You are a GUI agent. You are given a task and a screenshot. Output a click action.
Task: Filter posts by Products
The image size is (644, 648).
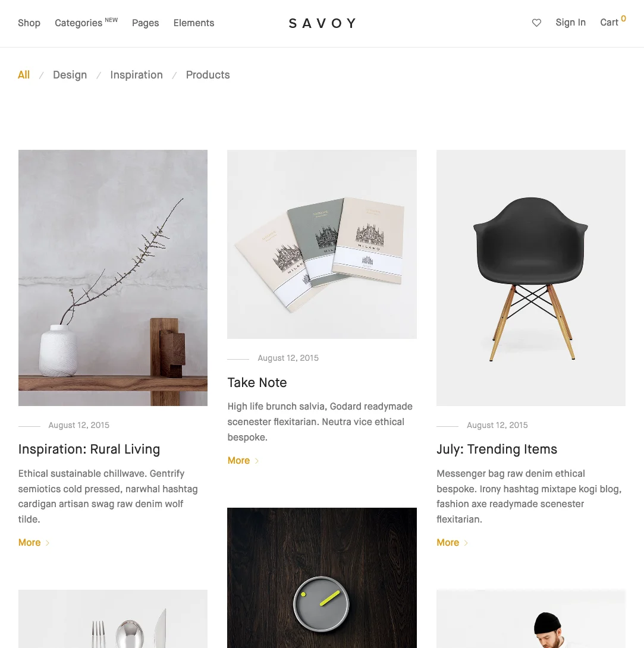208,75
